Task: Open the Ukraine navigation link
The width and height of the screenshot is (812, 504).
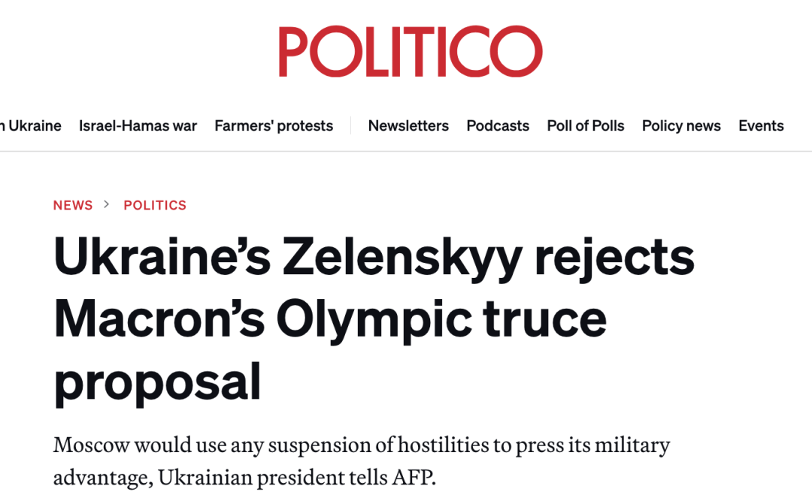Action: point(34,126)
